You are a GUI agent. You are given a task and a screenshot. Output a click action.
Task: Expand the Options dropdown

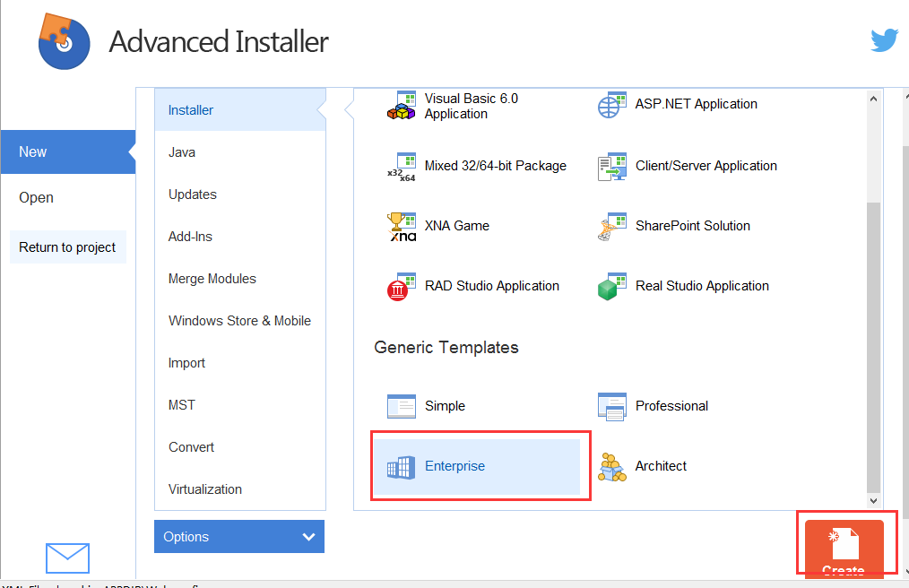pyautogui.click(x=239, y=536)
